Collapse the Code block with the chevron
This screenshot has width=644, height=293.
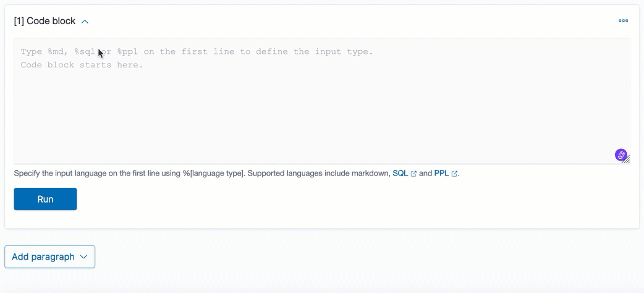[85, 22]
